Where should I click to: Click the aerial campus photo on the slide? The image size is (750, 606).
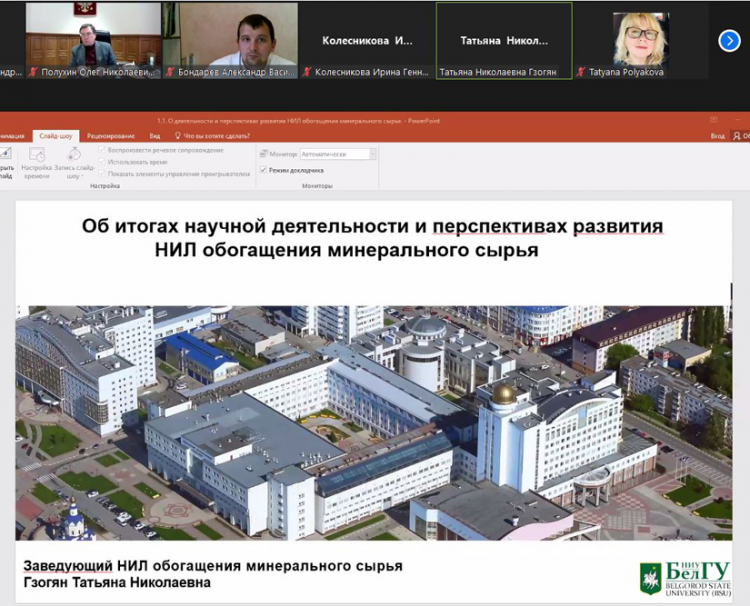pyautogui.click(x=374, y=423)
